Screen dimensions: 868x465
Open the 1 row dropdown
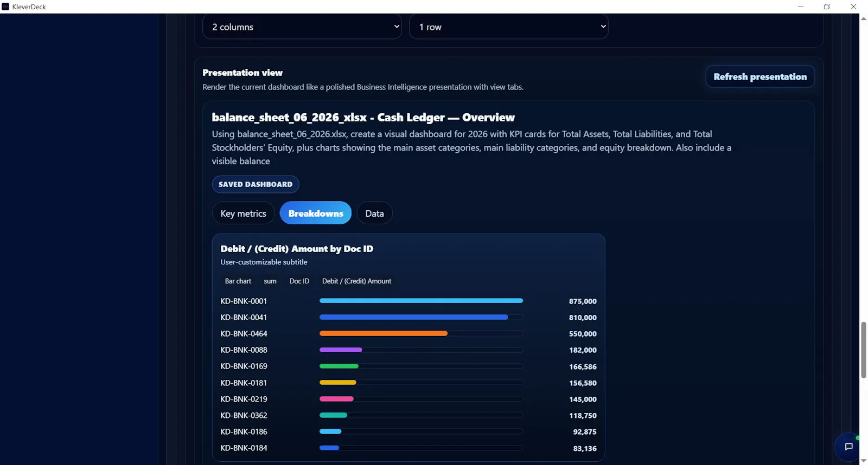point(509,27)
